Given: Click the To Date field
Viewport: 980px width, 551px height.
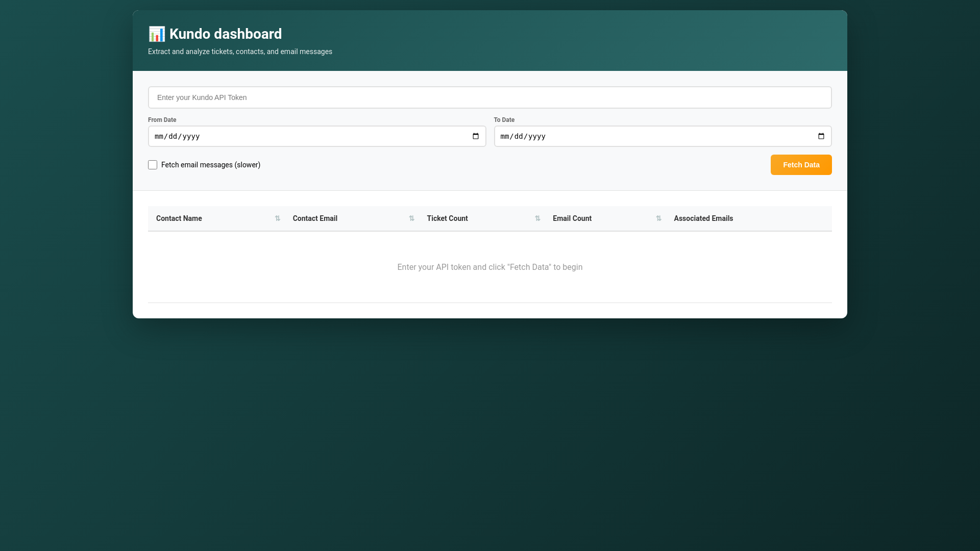Looking at the screenshot, I should tap(663, 136).
